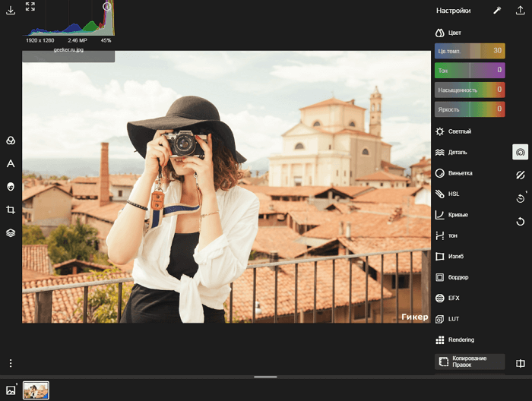The width and height of the screenshot is (532, 401).
Task: Expand the Виньетка section
Action: (x=460, y=173)
